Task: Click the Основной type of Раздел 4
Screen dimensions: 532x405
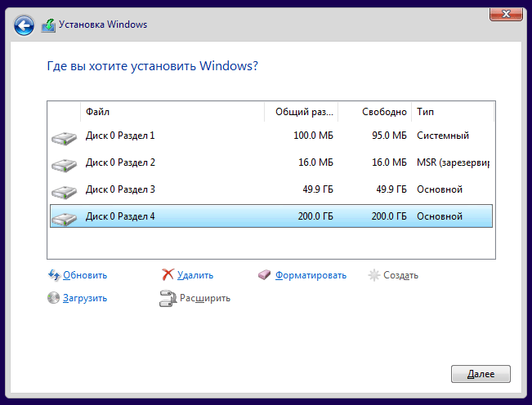Action: coord(440,216)
